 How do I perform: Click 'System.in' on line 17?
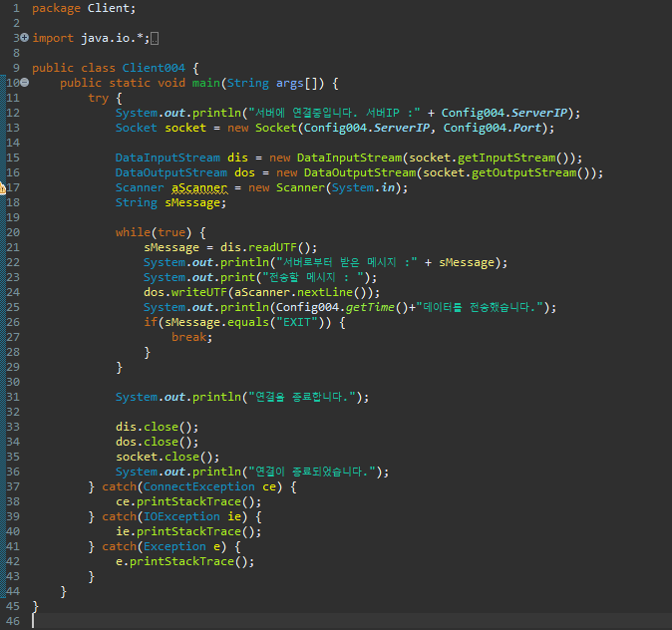tap(363, 187)
